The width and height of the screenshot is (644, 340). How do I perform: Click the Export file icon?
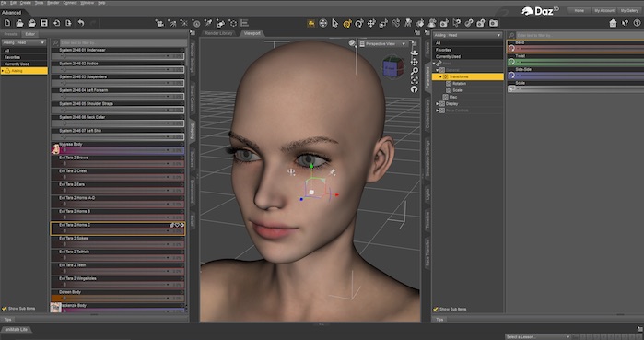pyautogui.click(x=68, y=23)
